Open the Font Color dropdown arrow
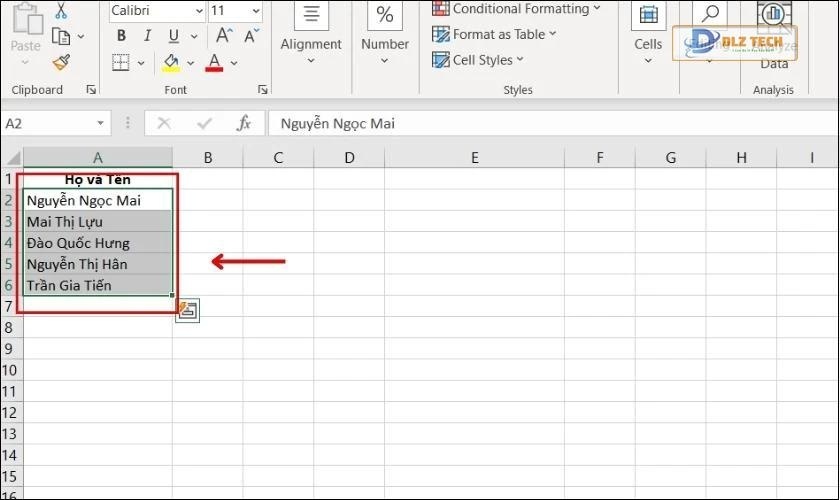840x500 pixels. 234,63
